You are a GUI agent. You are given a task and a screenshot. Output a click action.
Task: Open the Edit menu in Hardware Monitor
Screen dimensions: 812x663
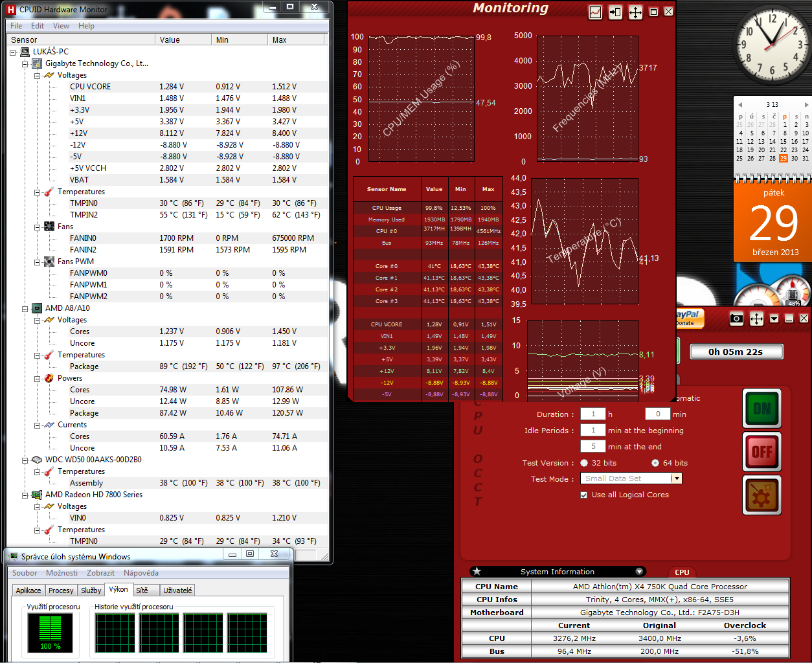(38, 26)
